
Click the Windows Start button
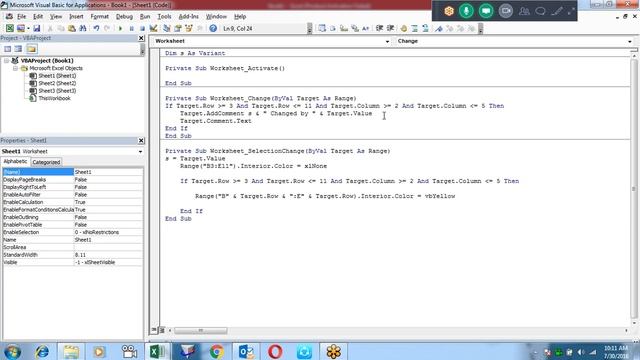[x=13, y=351]
